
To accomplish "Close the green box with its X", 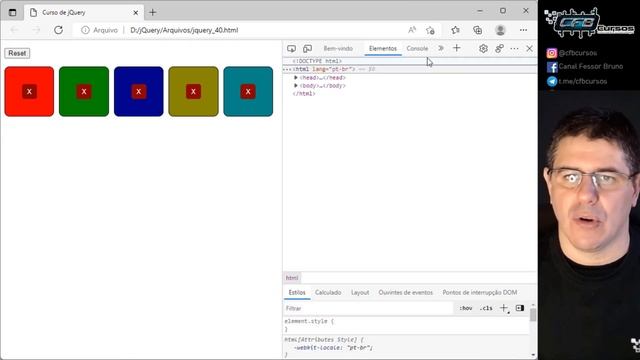I will coord(84,91).
